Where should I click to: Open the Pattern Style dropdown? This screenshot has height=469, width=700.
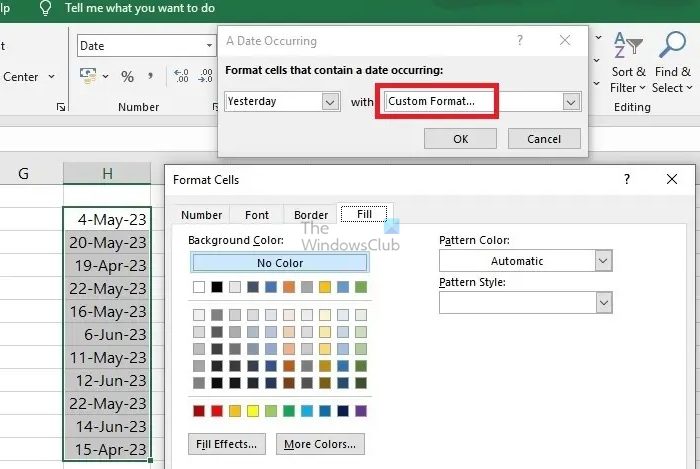click(602, 302)
